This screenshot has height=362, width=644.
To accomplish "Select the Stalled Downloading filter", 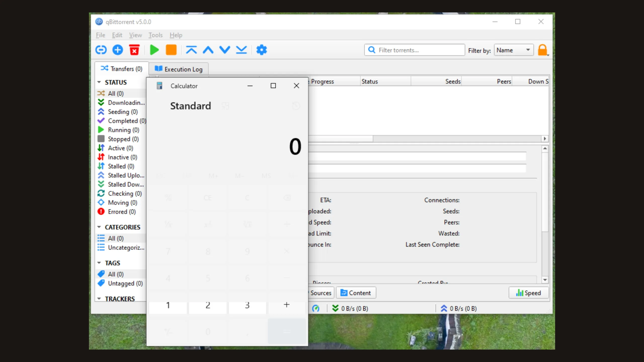I will click(121, 184).
